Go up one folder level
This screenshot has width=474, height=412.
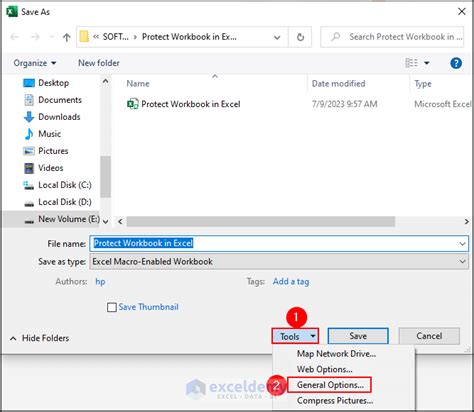[67, 37]
